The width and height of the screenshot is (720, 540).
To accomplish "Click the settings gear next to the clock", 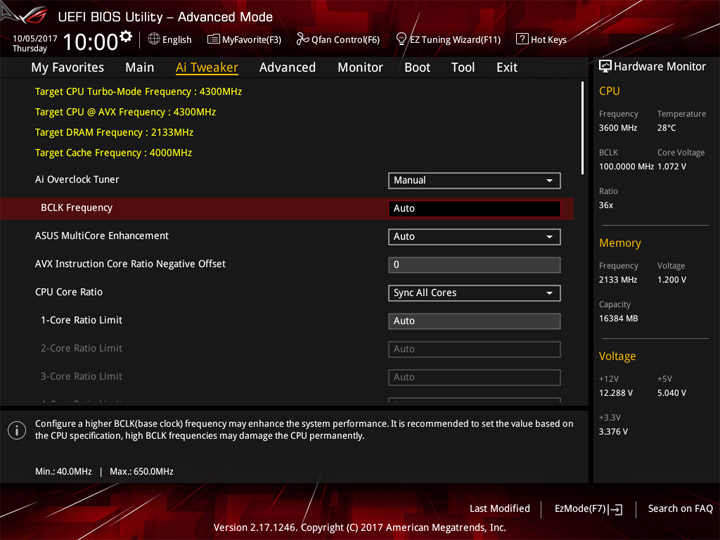I will pyautogui.click(x=126, y=36).
